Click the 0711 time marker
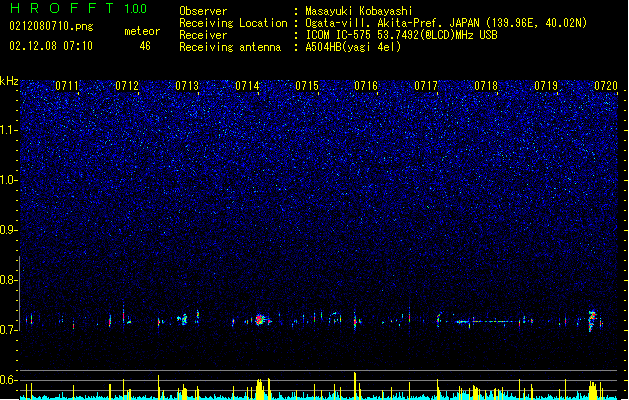Screen dimensions: 629x400 pyautogui.click(x=67, y=86)
